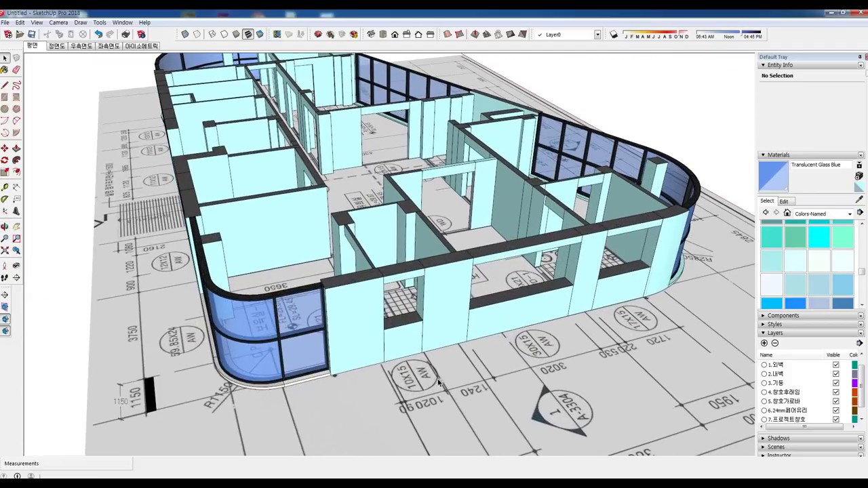Click Delete Layer minus icon
The width and height of the screenshot is (868, 488).
[775, 343]
